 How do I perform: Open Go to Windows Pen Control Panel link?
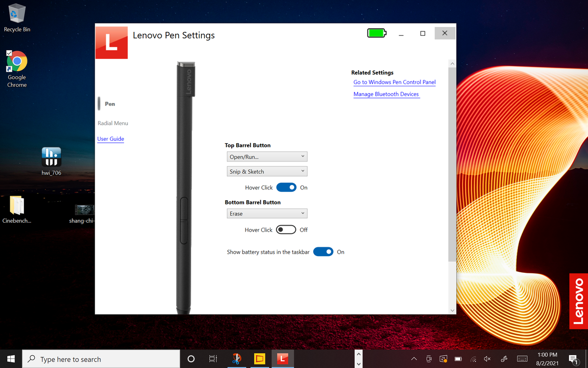click(394, 82)
